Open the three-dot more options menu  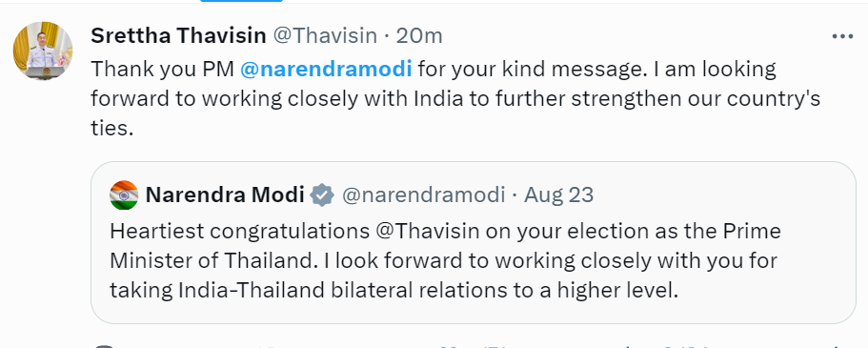pyautogui.click(x=842, y=36)
